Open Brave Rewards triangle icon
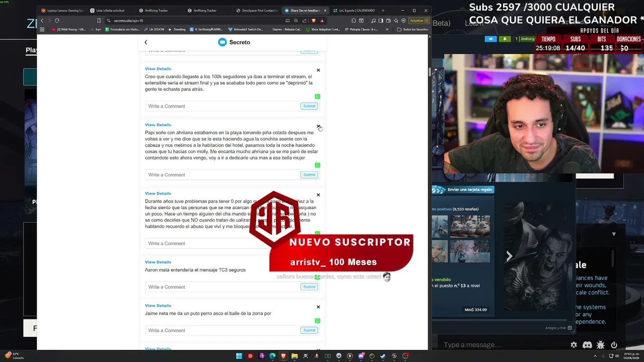 pyautogui.click(x=322, y=21)
